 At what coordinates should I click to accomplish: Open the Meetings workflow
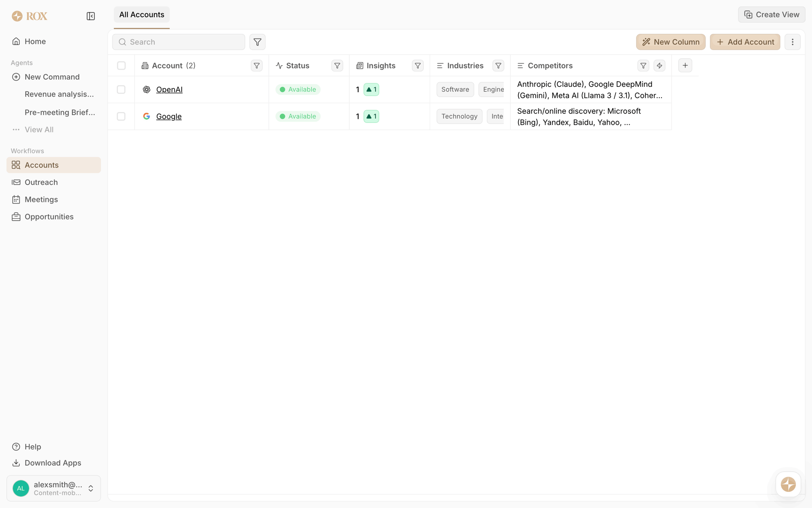[54, 199]
